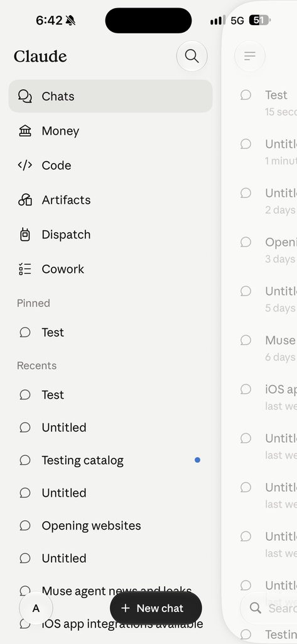Open the Opening websites chat
297x644 pixels.
click(x=111, y=526)
